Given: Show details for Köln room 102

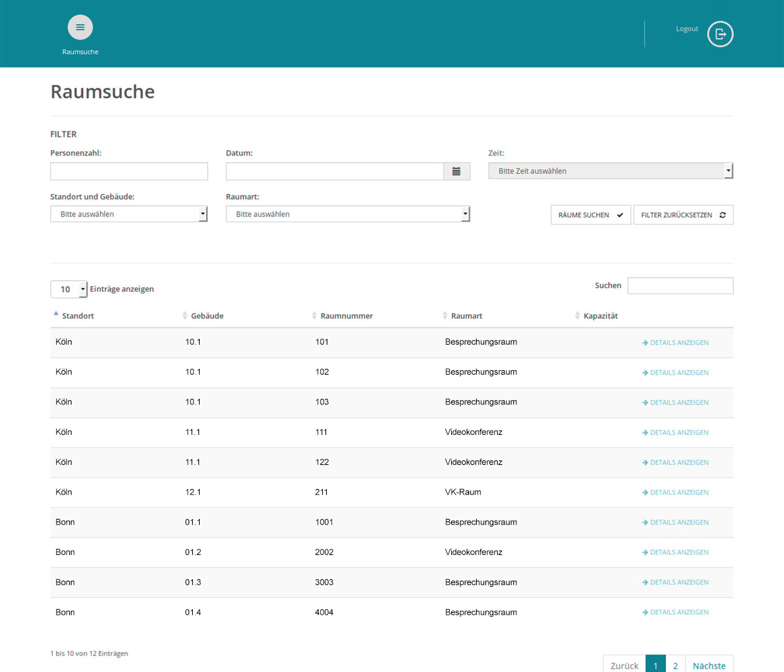Looking at the screenshot, I should point(675,373).
